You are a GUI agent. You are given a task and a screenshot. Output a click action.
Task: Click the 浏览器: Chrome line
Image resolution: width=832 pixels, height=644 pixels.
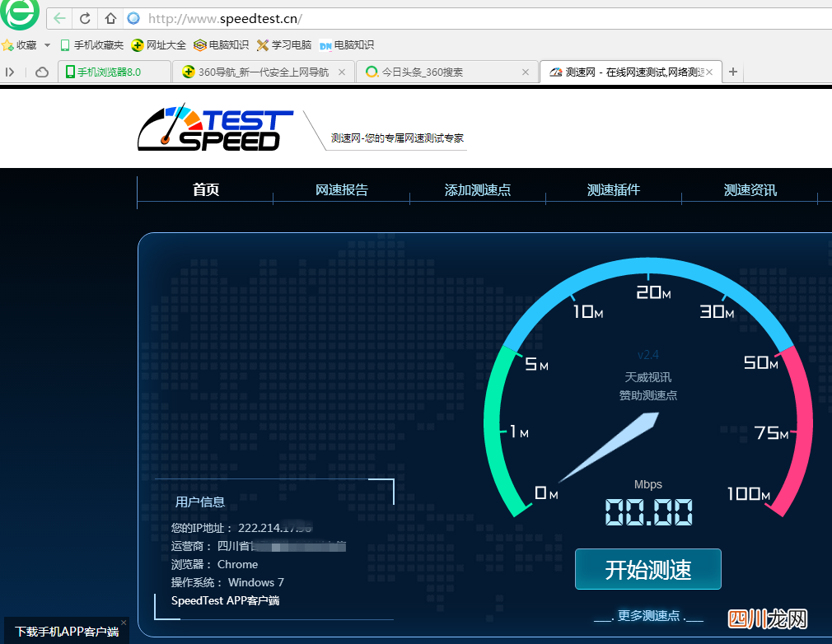coord(214,564)
